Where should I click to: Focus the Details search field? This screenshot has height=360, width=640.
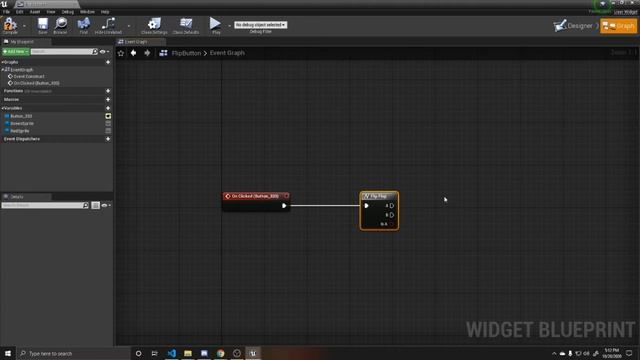45,205
